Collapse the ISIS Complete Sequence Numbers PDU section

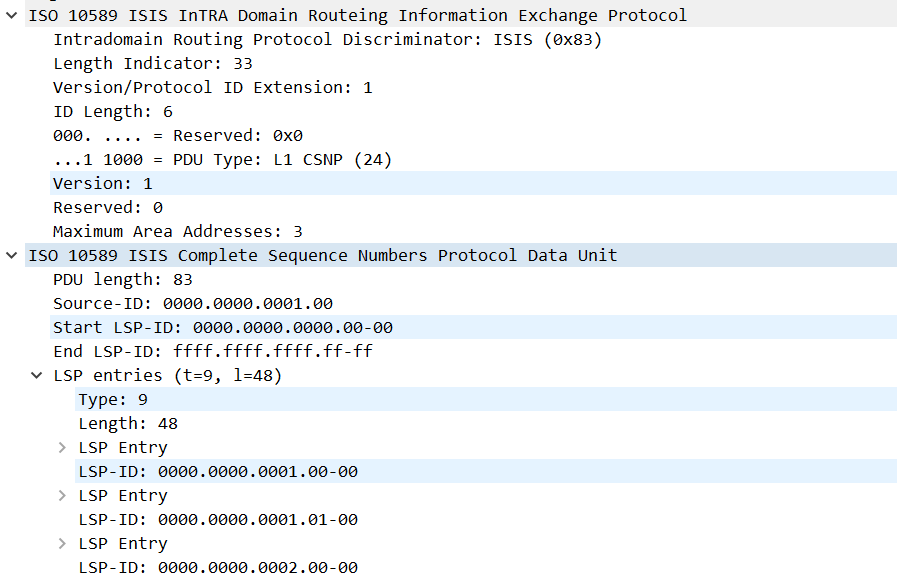[11, 255]
